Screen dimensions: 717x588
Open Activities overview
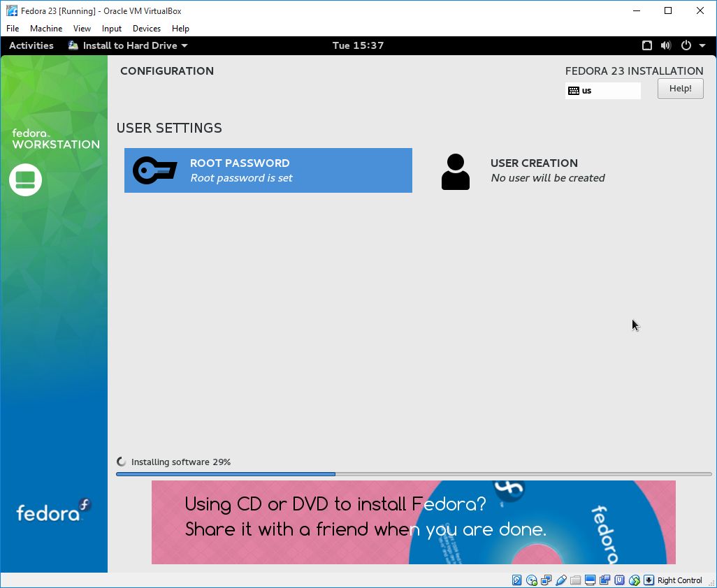coord(31,45)
